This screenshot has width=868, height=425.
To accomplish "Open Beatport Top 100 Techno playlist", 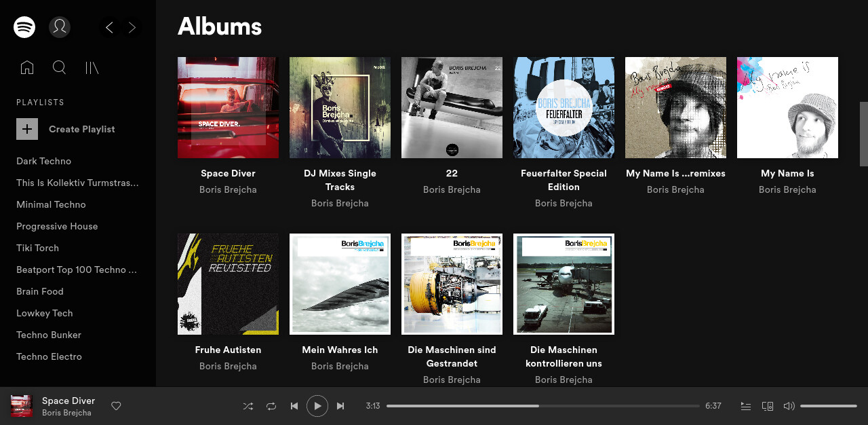I will [x=77, y=270].
